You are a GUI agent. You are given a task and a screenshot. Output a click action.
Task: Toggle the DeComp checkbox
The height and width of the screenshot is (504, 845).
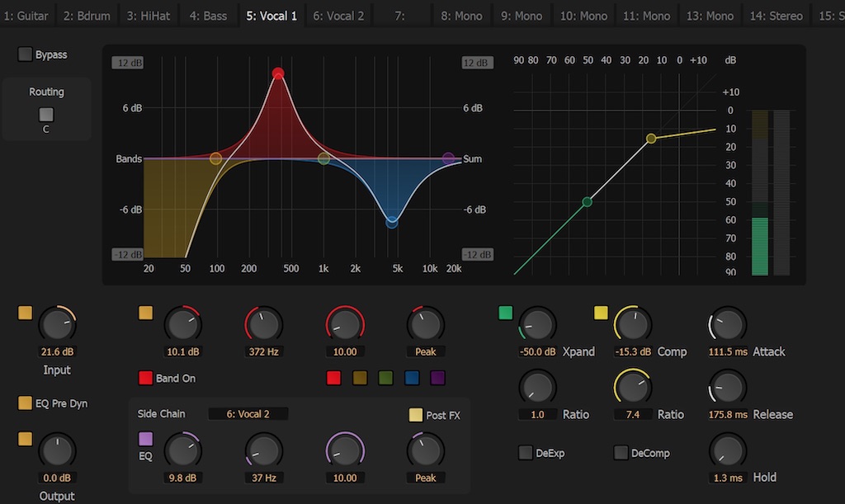[621, 453]
